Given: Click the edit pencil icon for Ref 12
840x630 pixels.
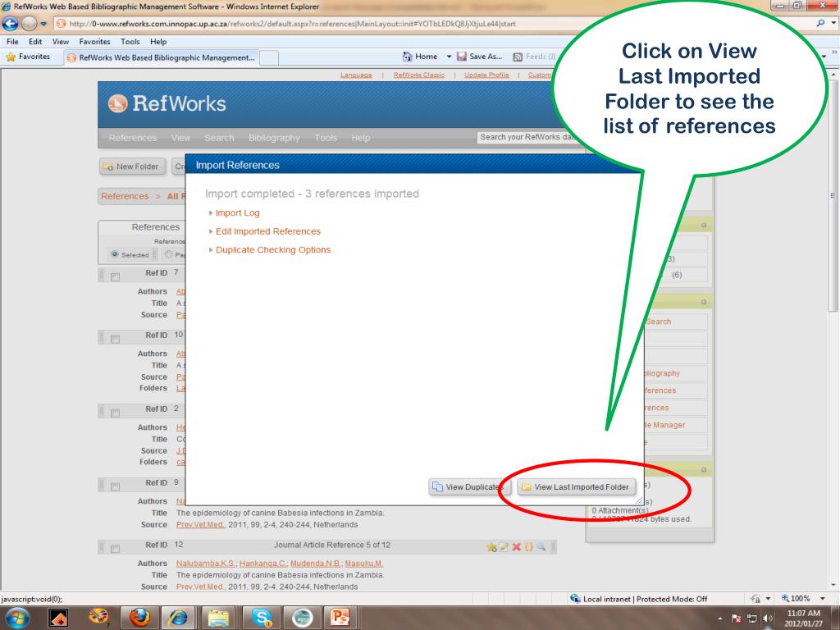Looking at the screenshot, I should [x=504, y=547].
